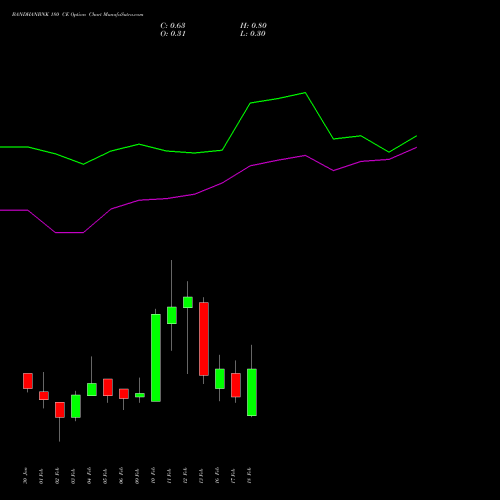Click the chart title text BANDHANBNK 180 CE
The width and height of the screenshot is (500, 500).
point(40,15)
